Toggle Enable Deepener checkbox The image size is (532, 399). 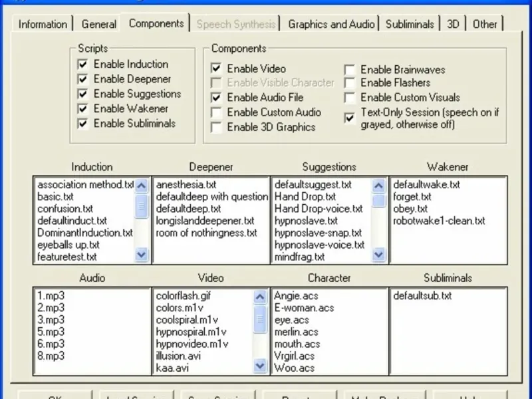click(x=82, y=79)
